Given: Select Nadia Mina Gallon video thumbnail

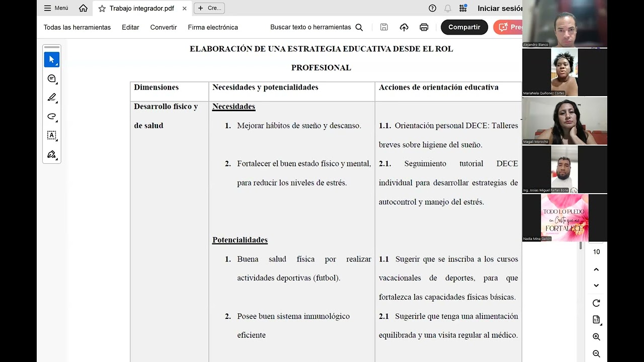Looking at the screenshot, I should 565,218.
